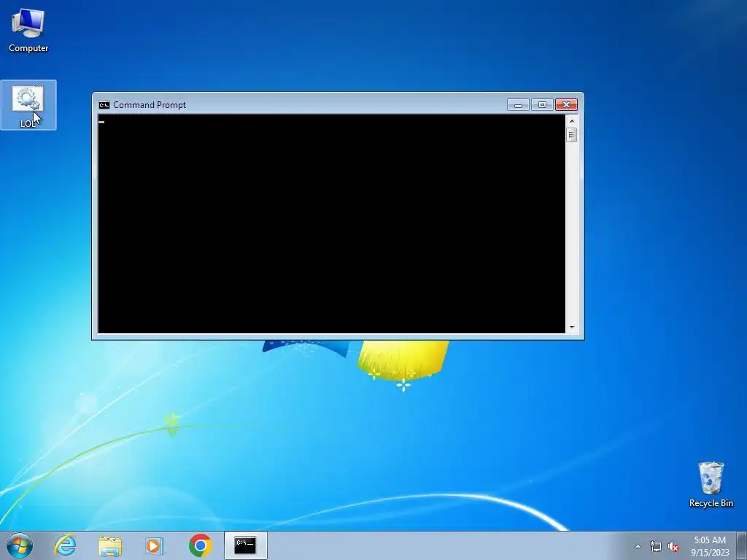Click the muted volume tray icon

[x=673, y=546]
